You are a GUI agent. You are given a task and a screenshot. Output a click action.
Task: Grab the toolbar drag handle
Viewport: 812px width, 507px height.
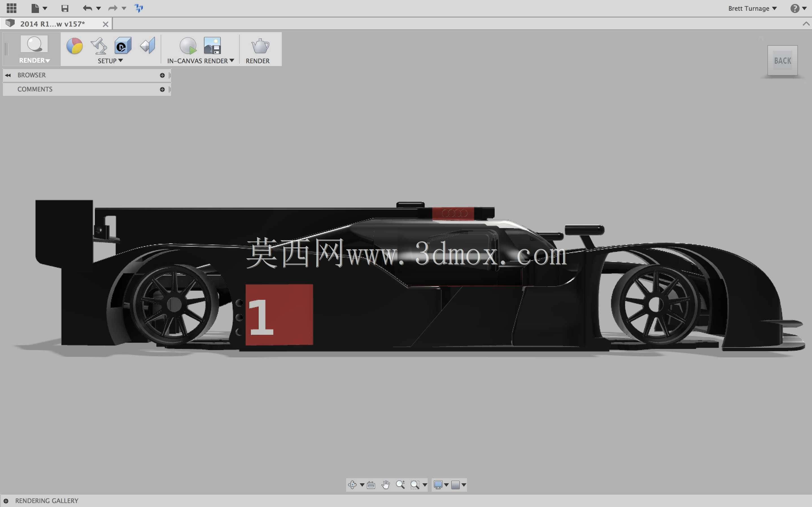click(x=6, y=49)
